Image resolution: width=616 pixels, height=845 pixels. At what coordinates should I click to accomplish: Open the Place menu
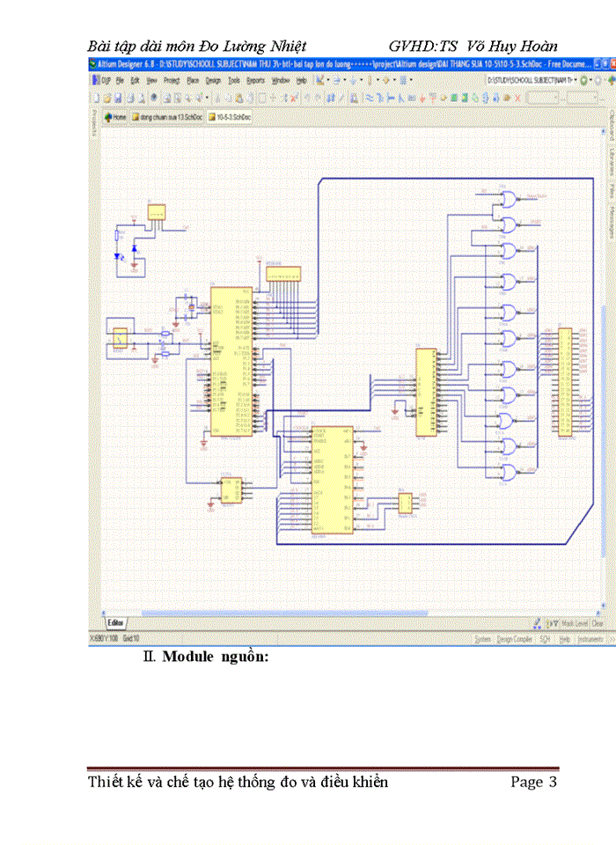(x=192, y=80)
